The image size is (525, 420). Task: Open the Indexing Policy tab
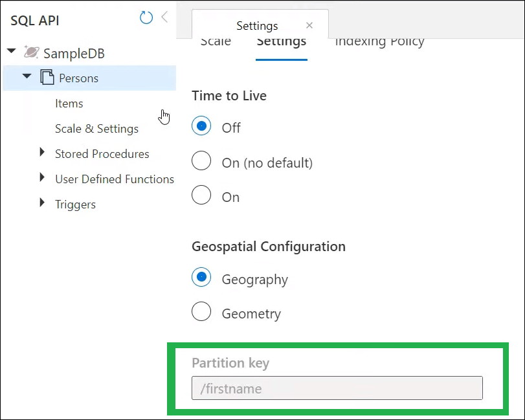379,40
